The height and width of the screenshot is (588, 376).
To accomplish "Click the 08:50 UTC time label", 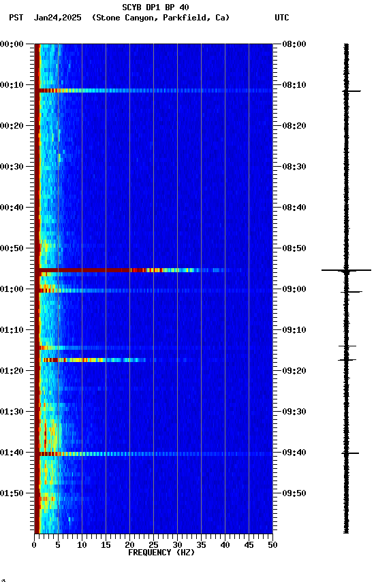I will coord(294,248).
